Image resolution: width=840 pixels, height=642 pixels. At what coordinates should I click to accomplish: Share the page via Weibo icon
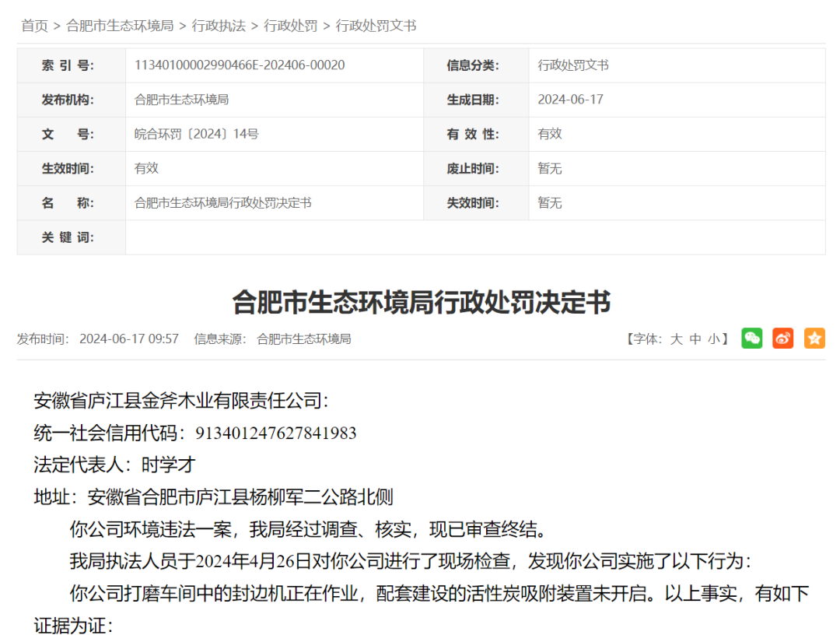point(782,339)
